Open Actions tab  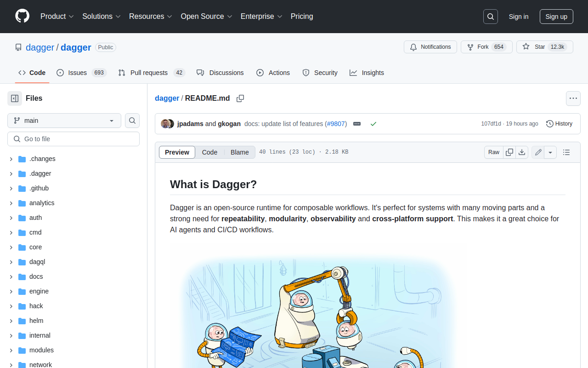pos(273,73)
